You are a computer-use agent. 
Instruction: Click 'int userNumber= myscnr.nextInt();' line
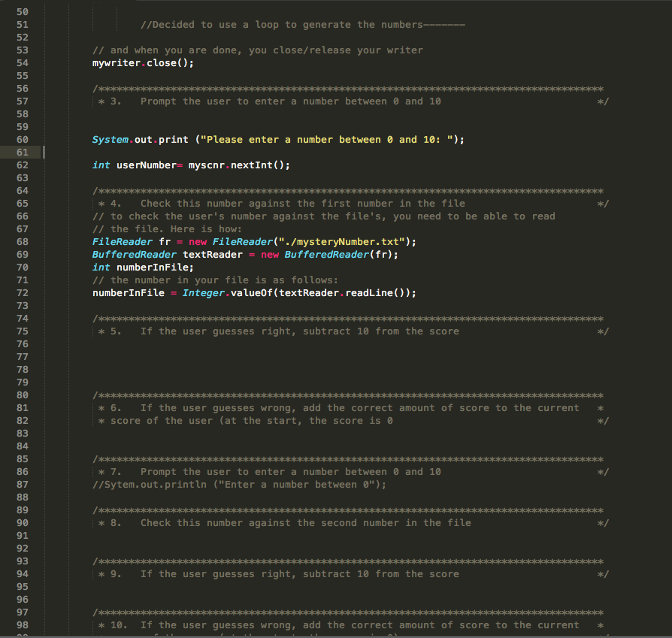pyautogui.click(x=191, y=165)
